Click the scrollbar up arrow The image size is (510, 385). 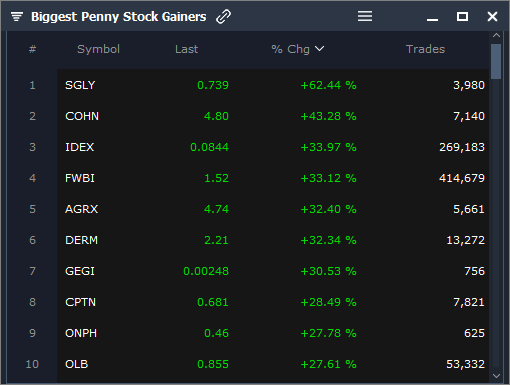496,35
